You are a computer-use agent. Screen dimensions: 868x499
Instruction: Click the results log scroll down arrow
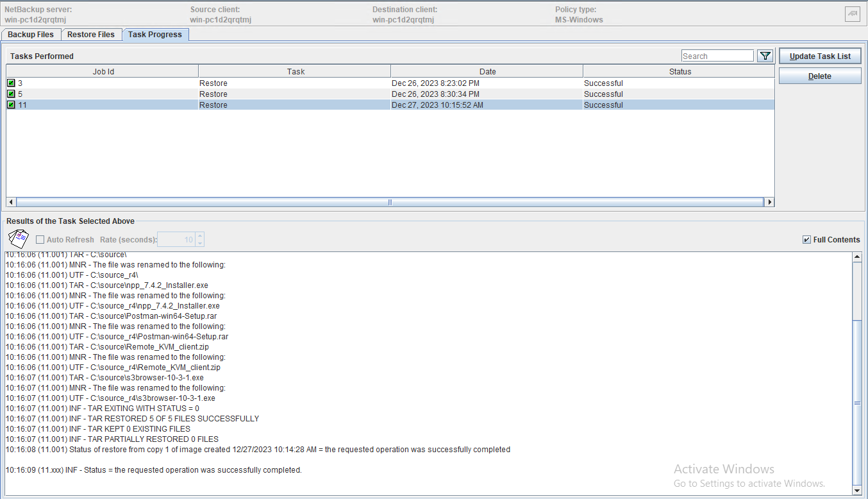click(x=858, y=491)
